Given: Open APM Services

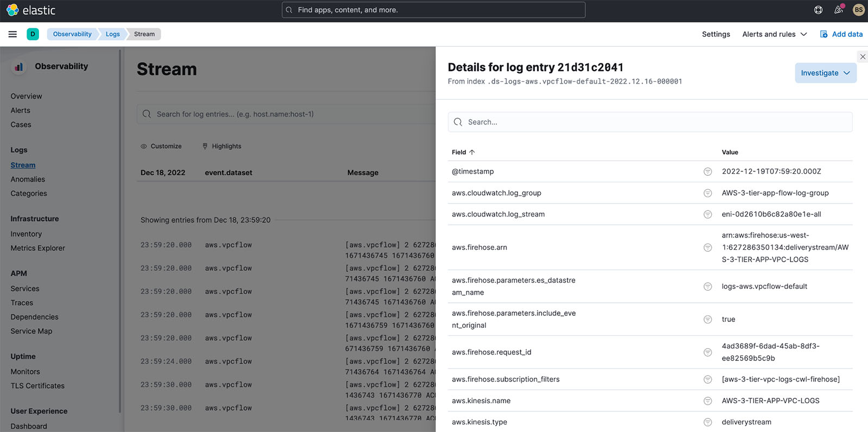Looking at the screenshot, I should point(25,289).
